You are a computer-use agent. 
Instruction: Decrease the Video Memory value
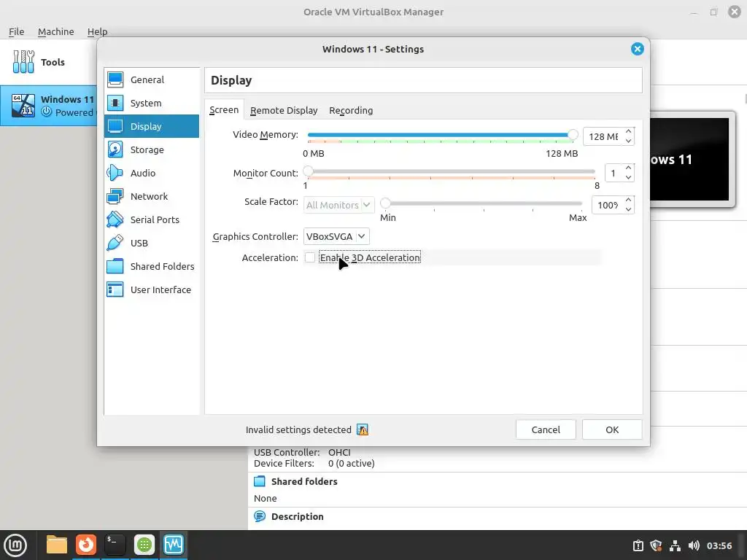tap(628, 141)
